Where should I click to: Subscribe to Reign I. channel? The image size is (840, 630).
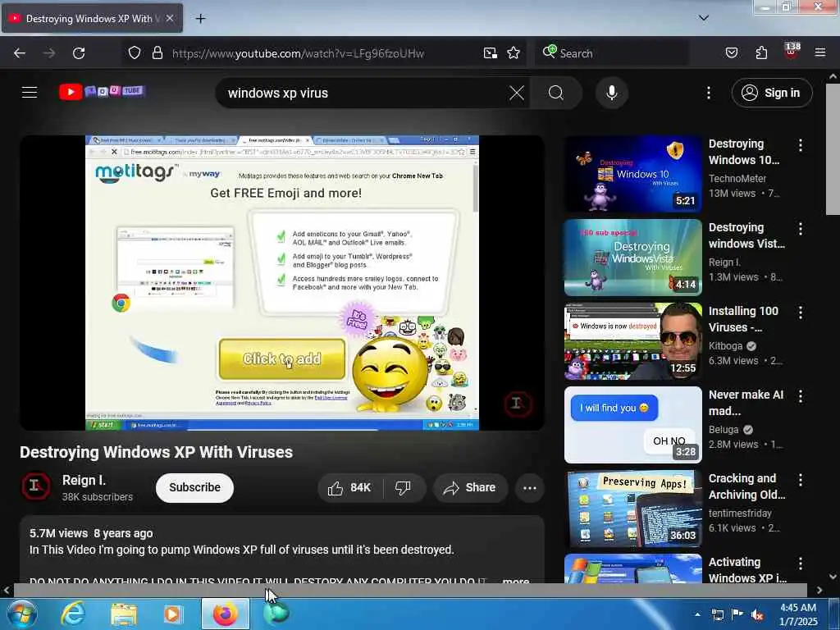point(194,487)
